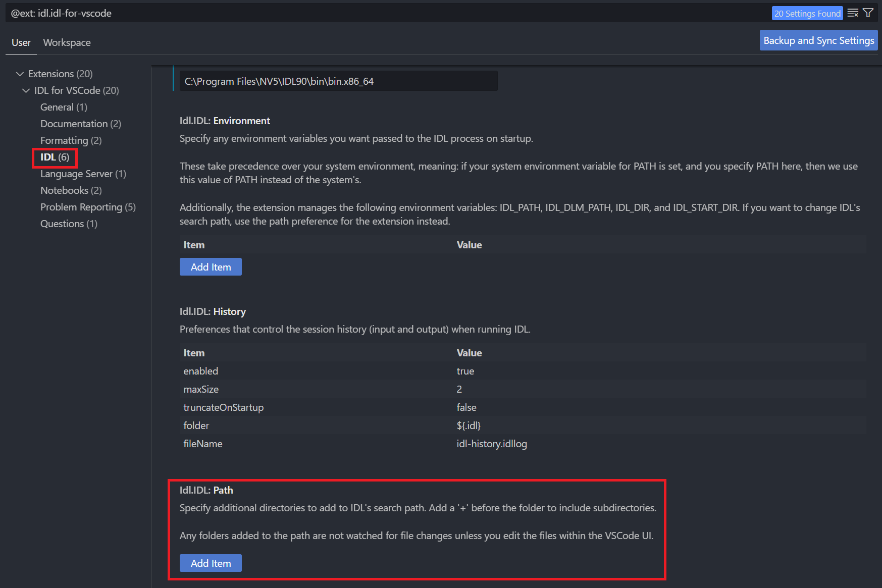Open Questions (1) settings section
Viewport: 882px width, 588px height.
[69, 224]
